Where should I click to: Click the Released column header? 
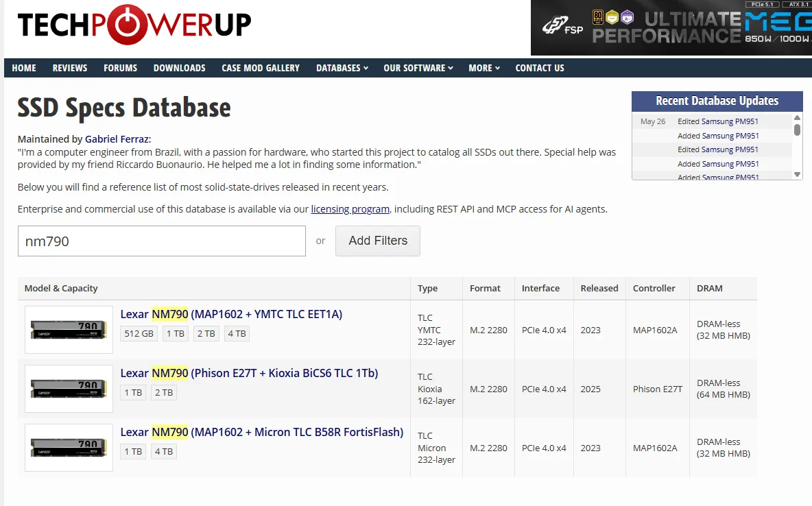[599, 289]
